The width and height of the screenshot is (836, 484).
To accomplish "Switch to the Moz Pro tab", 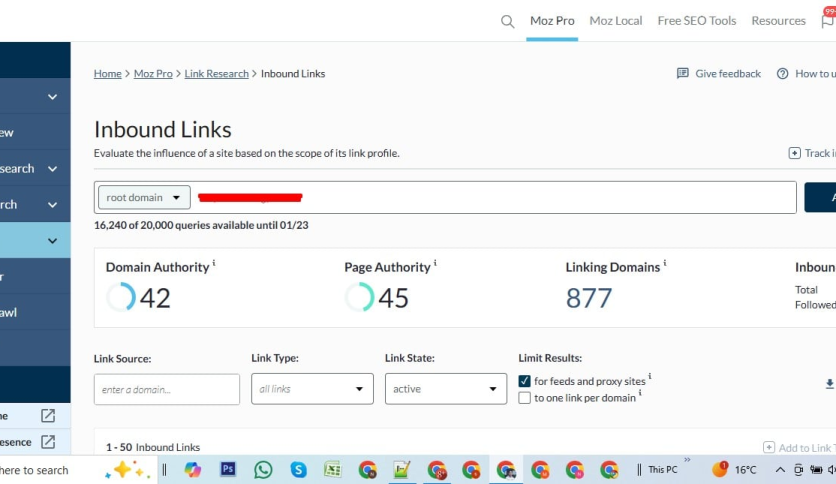I will pyautogui.click(x=552, y=21).
